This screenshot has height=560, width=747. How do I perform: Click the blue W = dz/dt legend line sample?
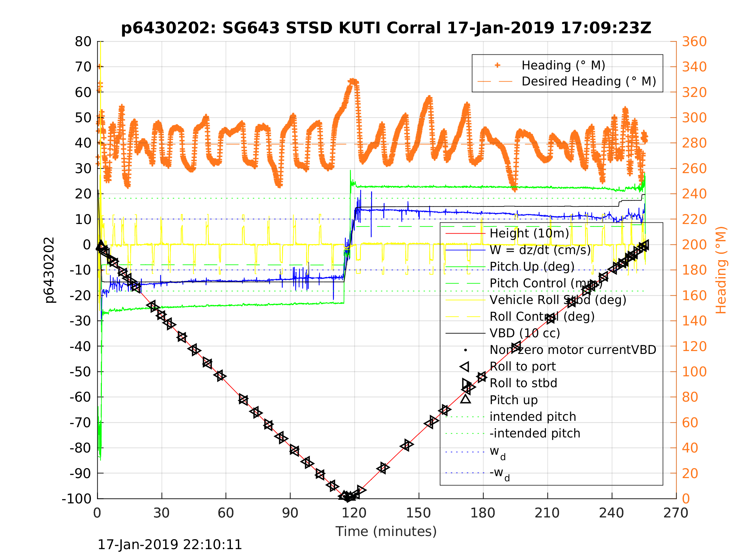click(465, 250)
